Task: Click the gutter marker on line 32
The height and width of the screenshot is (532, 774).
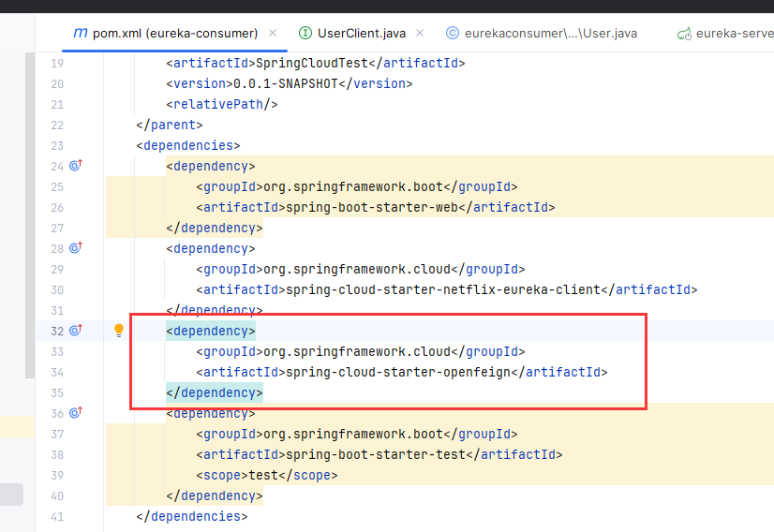Action: coord(76,331)
